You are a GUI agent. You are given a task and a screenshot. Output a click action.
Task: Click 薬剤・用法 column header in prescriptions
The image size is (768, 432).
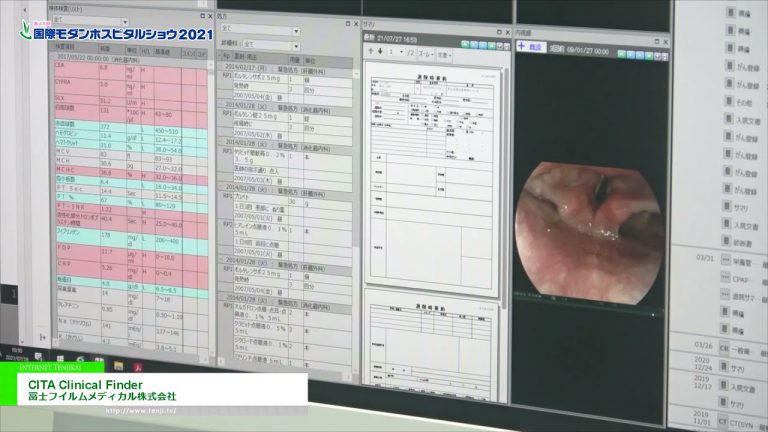[x=260, y=57]
